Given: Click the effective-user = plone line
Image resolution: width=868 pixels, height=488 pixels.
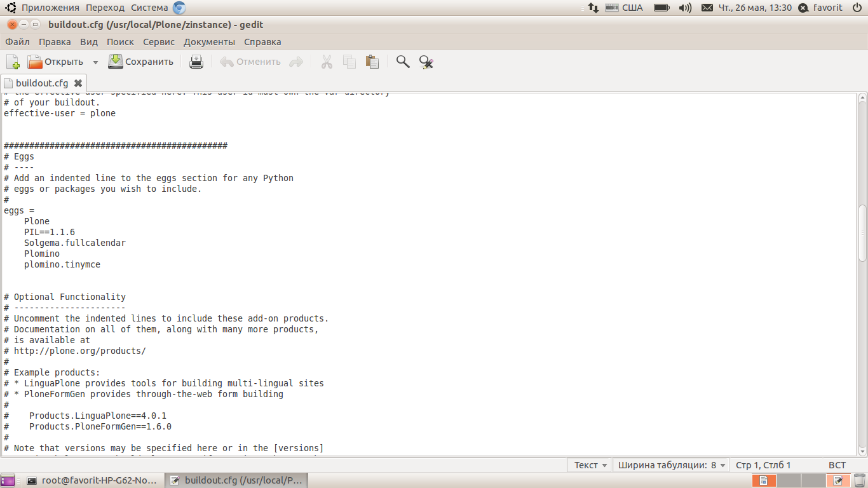Looking at the screenshot, I should pos(60,113).
